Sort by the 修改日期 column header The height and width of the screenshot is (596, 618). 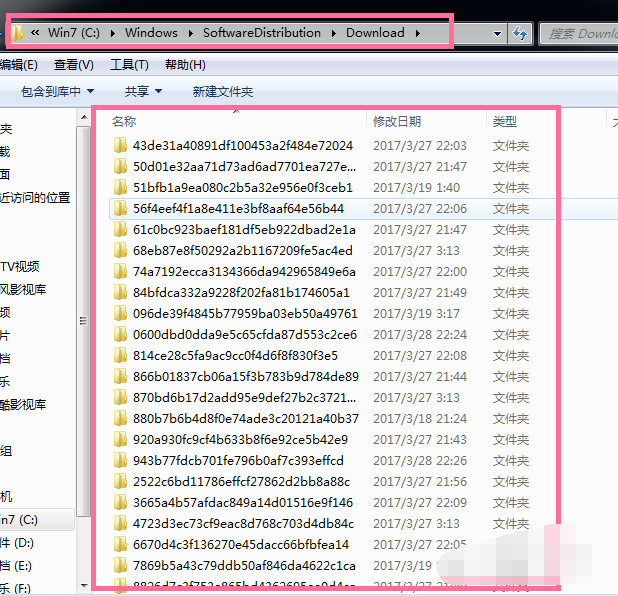[397, 121]
